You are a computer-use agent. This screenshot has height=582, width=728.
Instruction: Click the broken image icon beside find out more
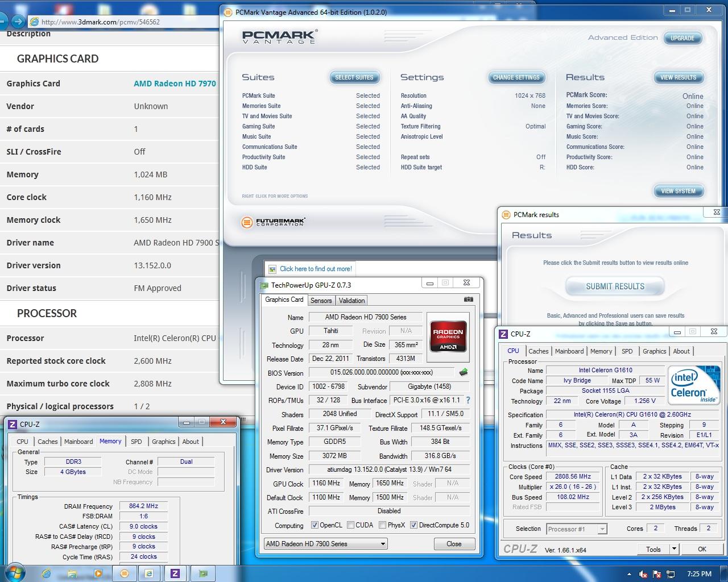[272, 269]
